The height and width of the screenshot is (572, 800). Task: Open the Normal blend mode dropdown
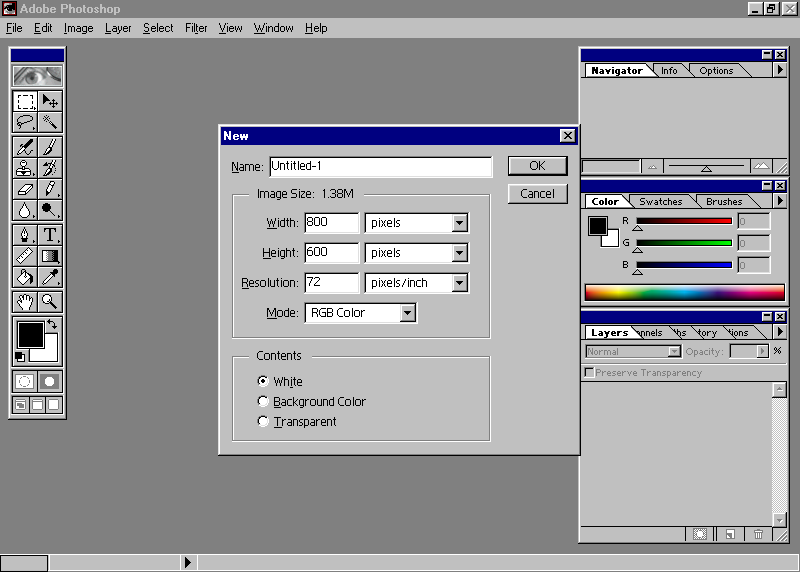click(x=674, y=352)
